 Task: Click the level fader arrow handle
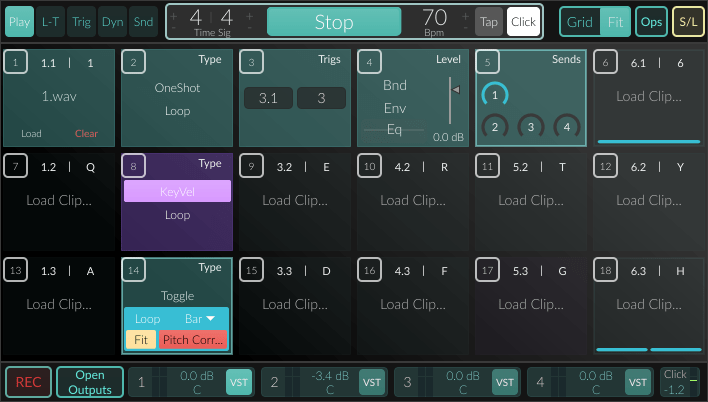click(x=456, y=89)
